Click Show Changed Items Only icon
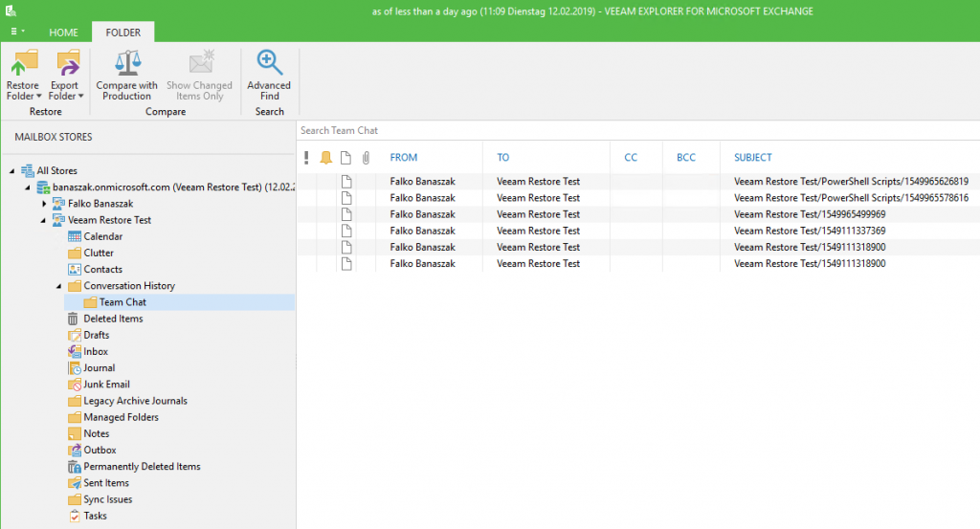The width and height of the screenshot is (980, 529). point(202,63)
